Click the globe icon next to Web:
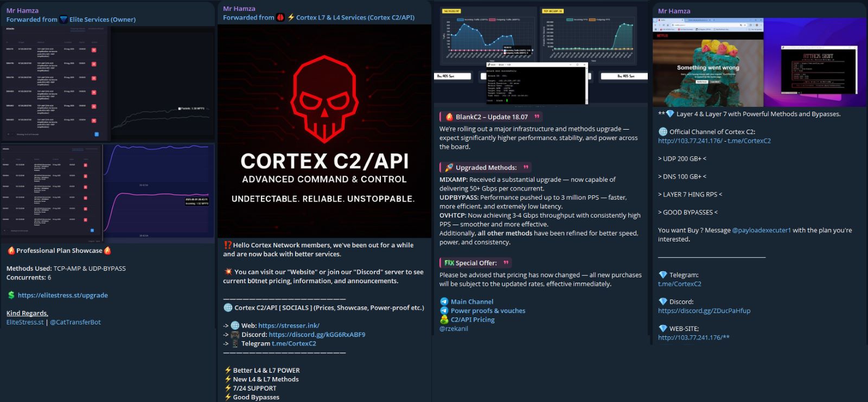The height and width of the screenshot is (402, 868). click(x=235, y=326)
